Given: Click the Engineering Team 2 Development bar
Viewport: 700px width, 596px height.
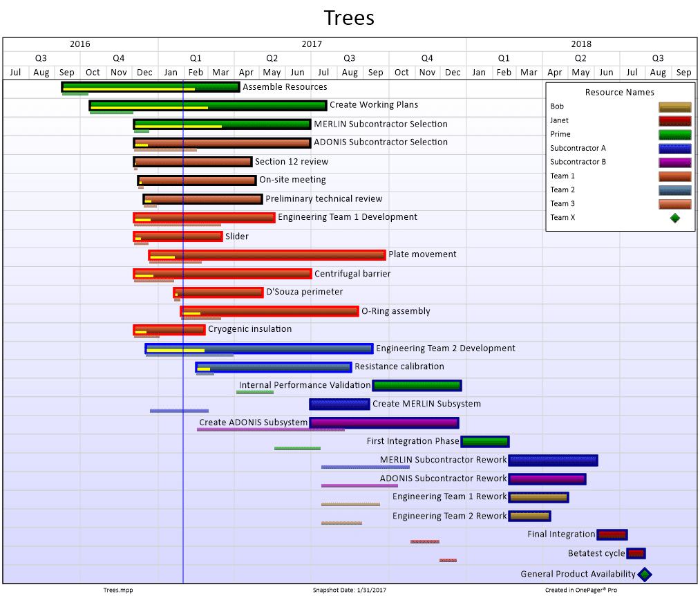Looking at the screenshot, I should click(259, 348).
